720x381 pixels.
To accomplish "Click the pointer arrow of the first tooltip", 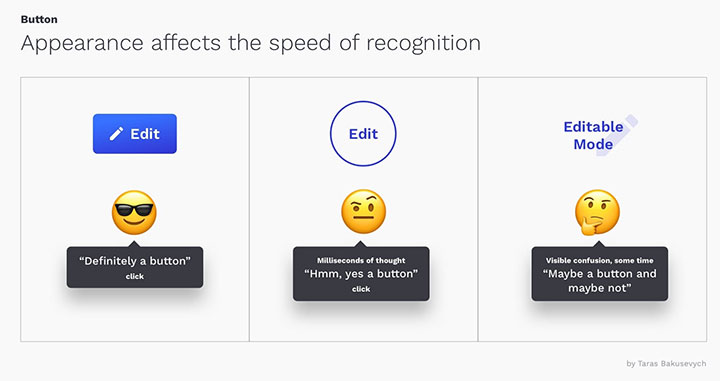I will [135, 243].
